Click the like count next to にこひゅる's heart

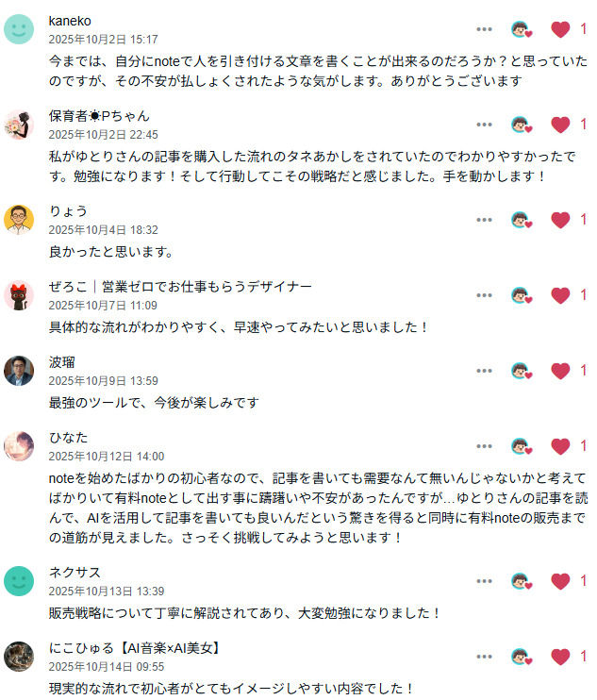pos(584,657)
